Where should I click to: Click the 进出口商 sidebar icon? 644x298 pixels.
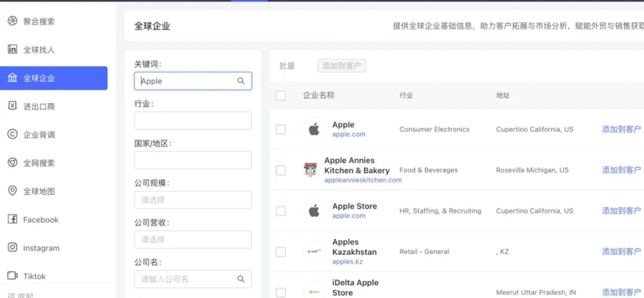(x=12, y=106)
